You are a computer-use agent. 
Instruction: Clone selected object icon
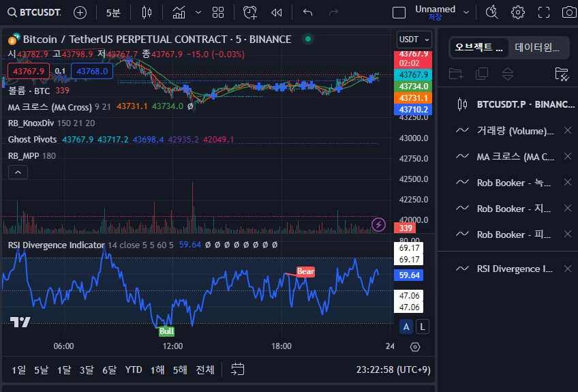click(x=482, y=74)
